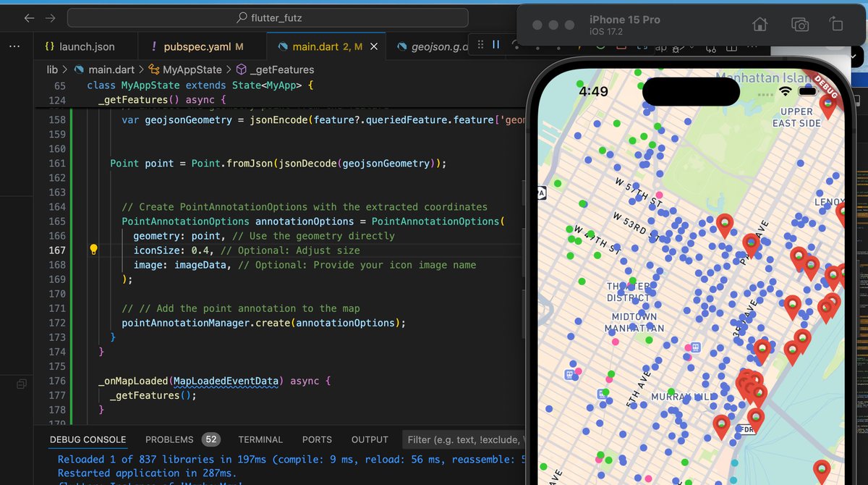
Task: Click 'image: imageData' code line
Action: pyautogui.click(x=305, y=265)
